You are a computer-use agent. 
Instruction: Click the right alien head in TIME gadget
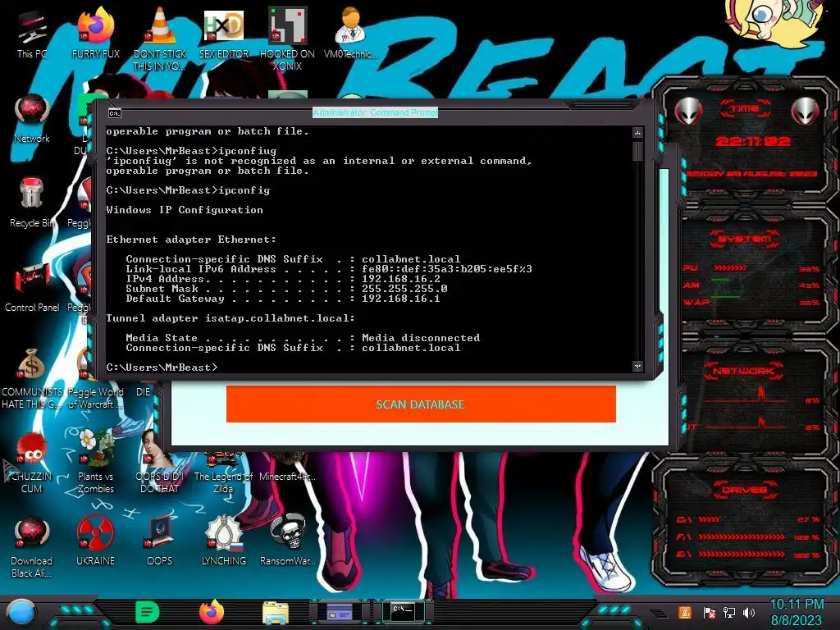805,111
